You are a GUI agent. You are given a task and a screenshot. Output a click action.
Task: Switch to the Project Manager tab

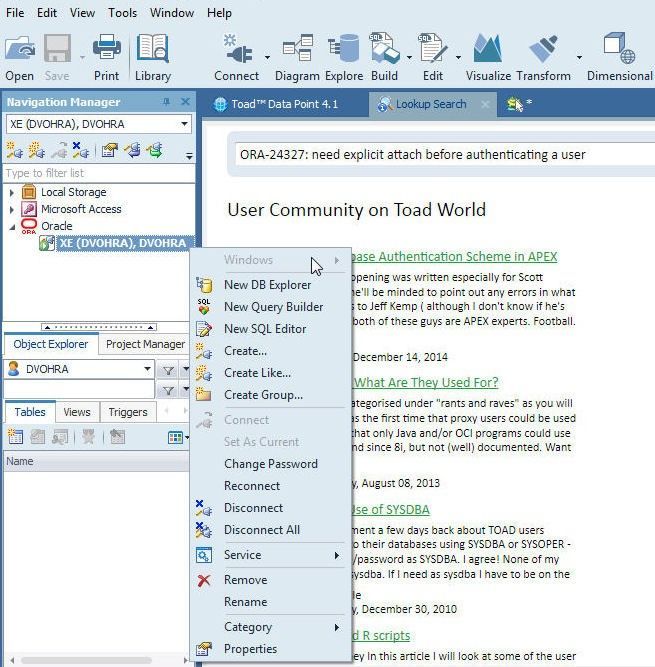point(145,344)
